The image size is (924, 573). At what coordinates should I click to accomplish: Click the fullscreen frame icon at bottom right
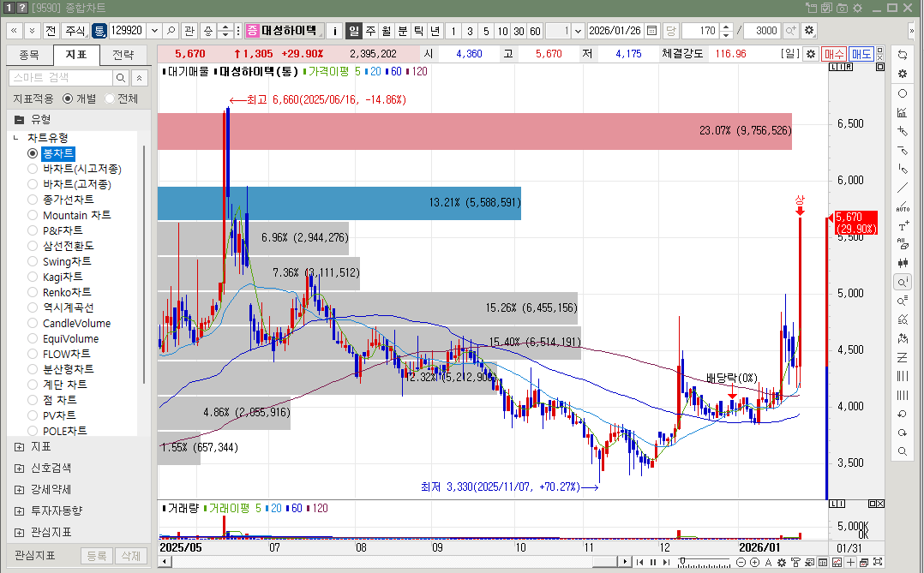(x=878, y=563)
